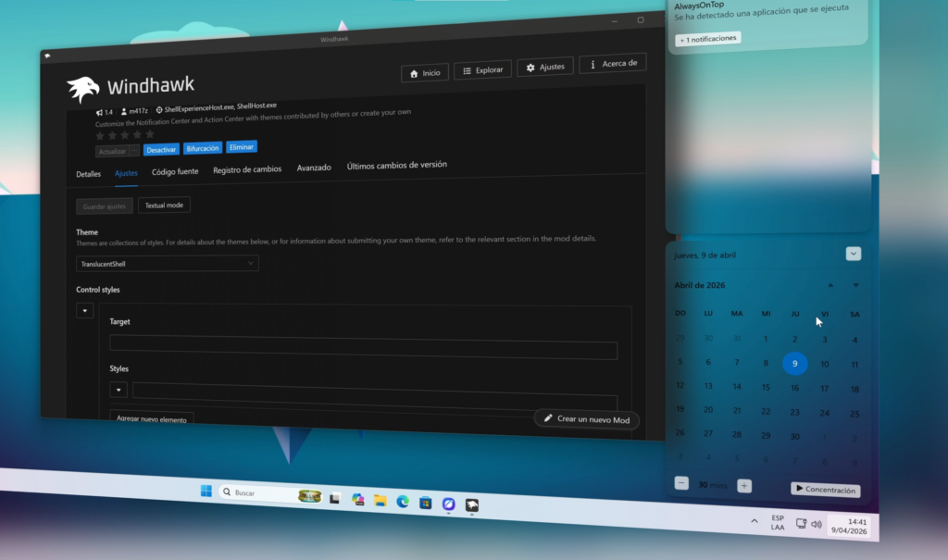This screenshot has height=560, width=948.
Task: Click the Buscar taskbar search box
Action: point(269,493)
